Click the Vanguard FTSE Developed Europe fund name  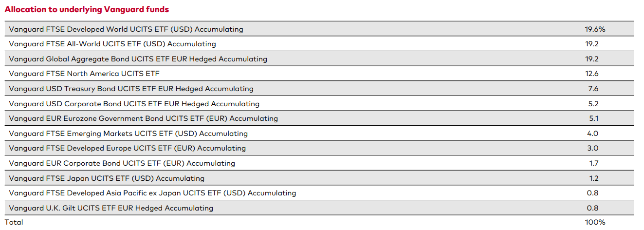(x=128, y=148)
